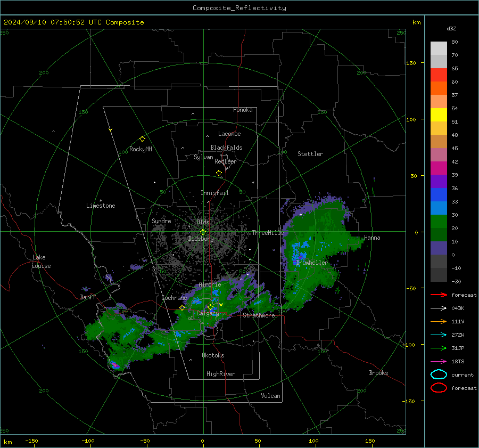
Task: Click the Sundre town label
Action: [x=161, y=221]
